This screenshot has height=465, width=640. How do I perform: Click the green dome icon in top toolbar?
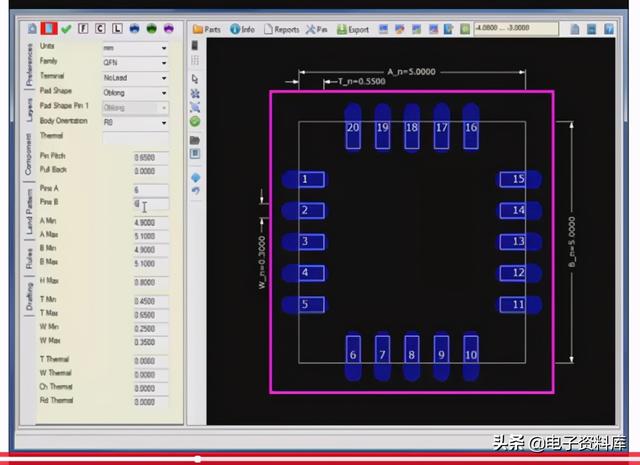pyautogui.click(x=151, y=28)
